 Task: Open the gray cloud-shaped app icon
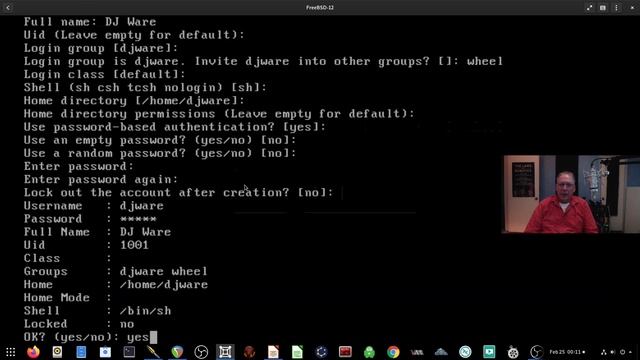441,352
